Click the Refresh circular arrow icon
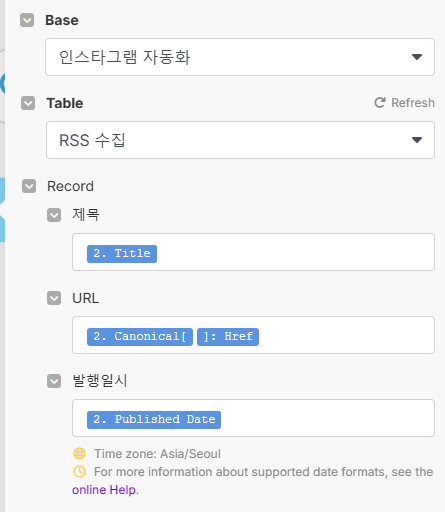The width and height of the screenshot is (445, 512). click(380, 103)
